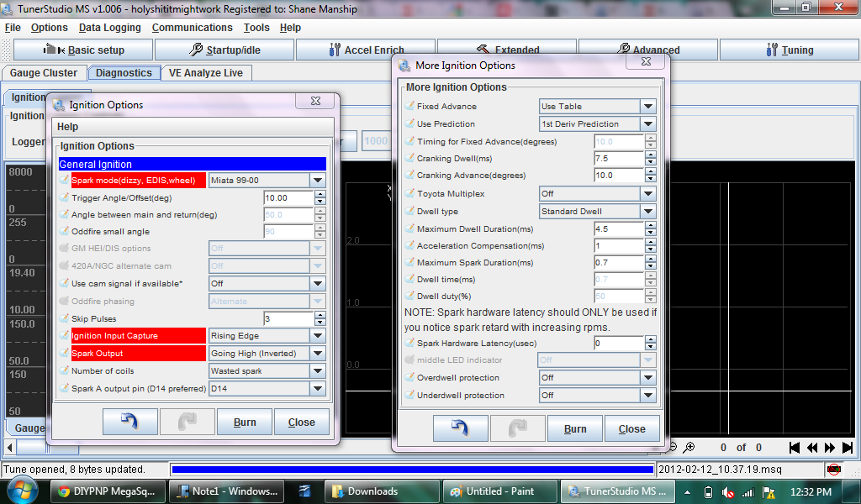Click the zoom in magnifier icon
Screen dimensions: 861x504
click(689, 448)
